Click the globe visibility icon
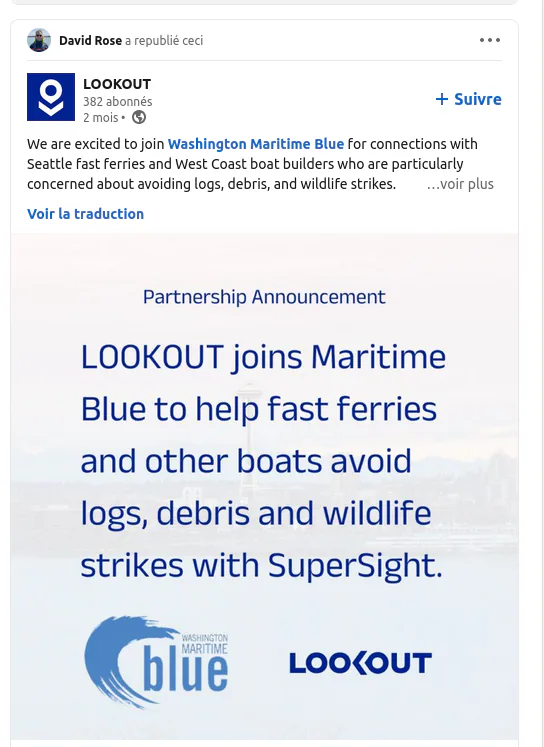Screen dimensions: 544x747 [139, 117]
